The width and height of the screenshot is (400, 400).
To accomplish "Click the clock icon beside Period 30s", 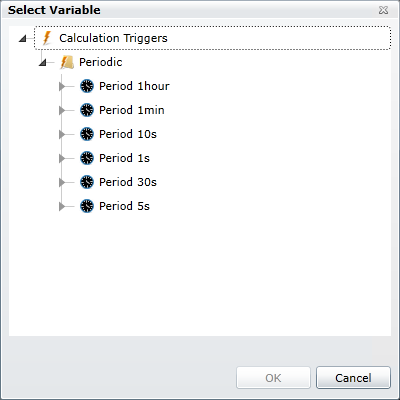I will click(87, 182).
